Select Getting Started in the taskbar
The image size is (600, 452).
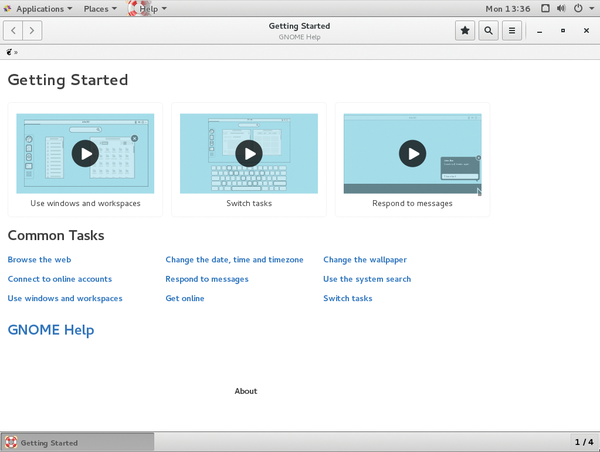click(78, 442)
